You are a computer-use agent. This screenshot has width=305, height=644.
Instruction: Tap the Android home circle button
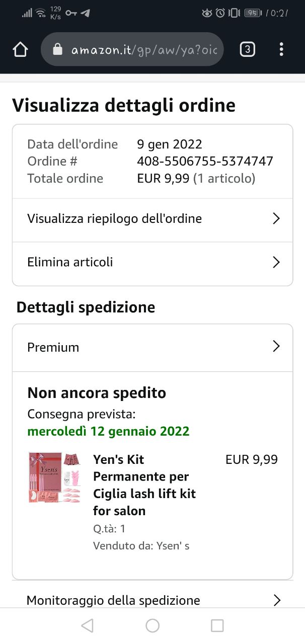(152, 625)
